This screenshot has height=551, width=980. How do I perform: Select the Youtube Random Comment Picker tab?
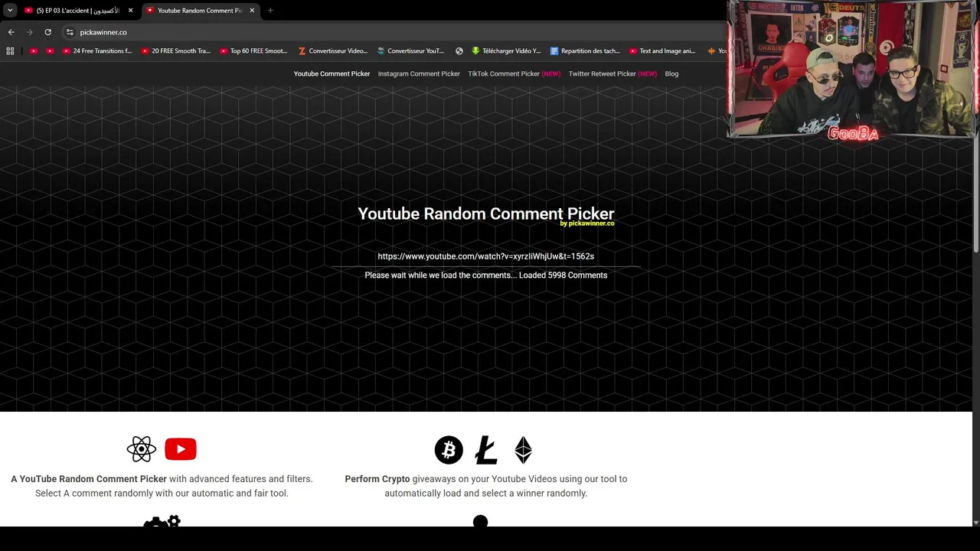(x=201, y=11)
